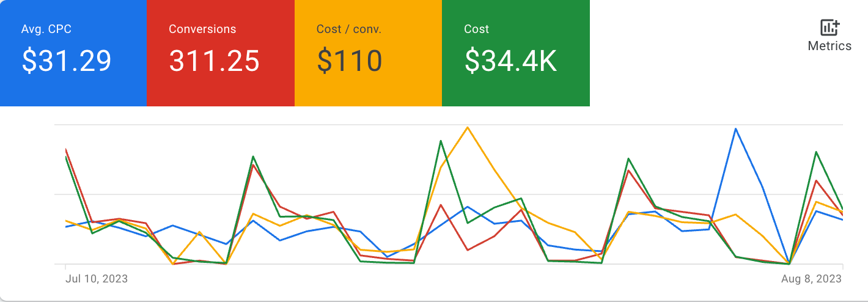Click the tallest spike of the blue line
Screen dimensions: 868x302
pos(735,128)
